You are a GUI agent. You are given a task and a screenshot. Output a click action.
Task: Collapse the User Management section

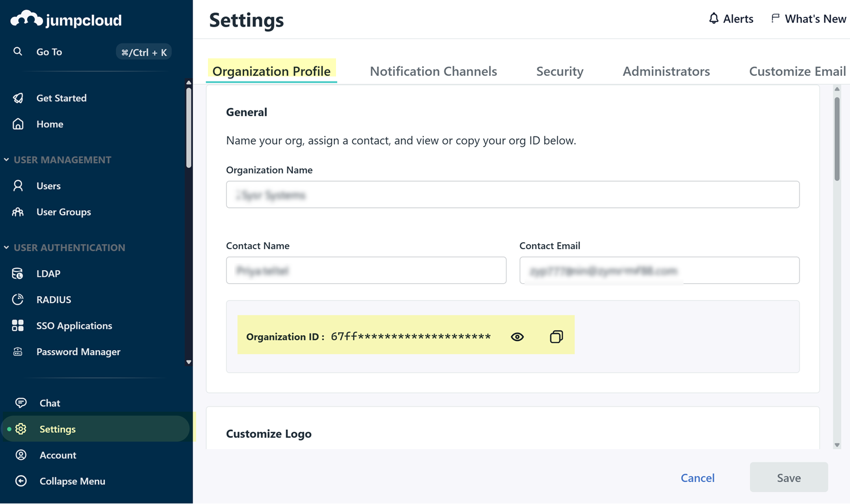(7, 160)
